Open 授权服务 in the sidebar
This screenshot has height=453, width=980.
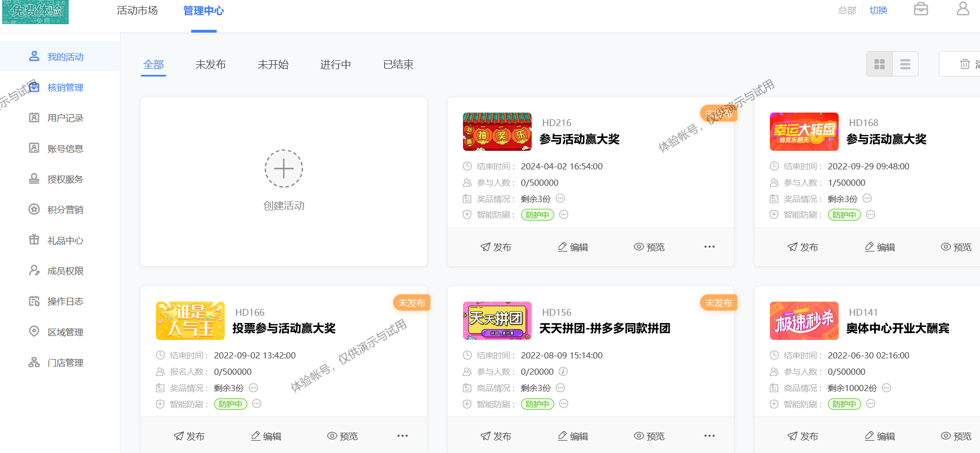click(x=60, y=179)
